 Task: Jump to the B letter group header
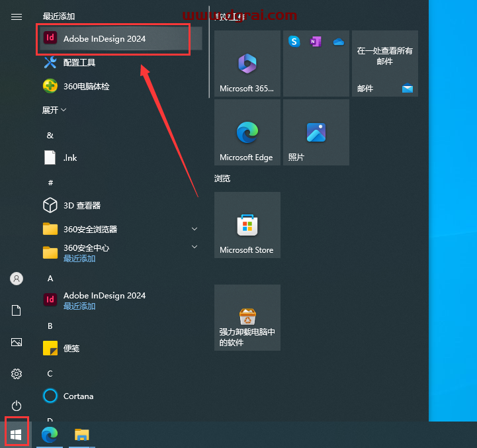[x=50, y=326]
